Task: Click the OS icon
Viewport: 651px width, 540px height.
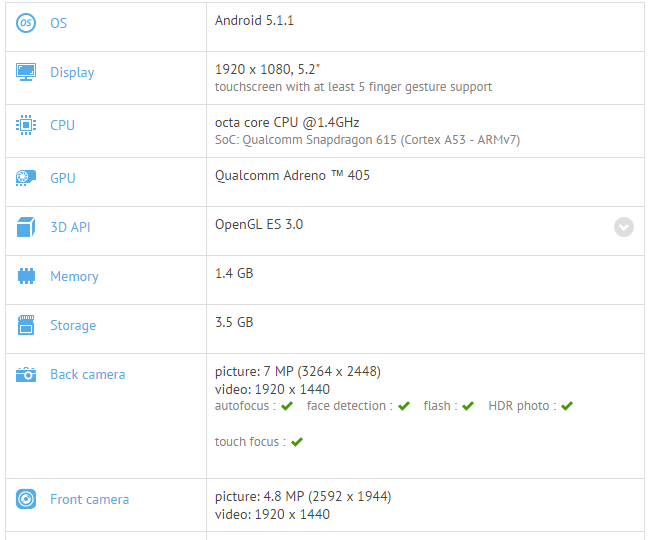Action: pyautogui.click(x=26, y=22)
